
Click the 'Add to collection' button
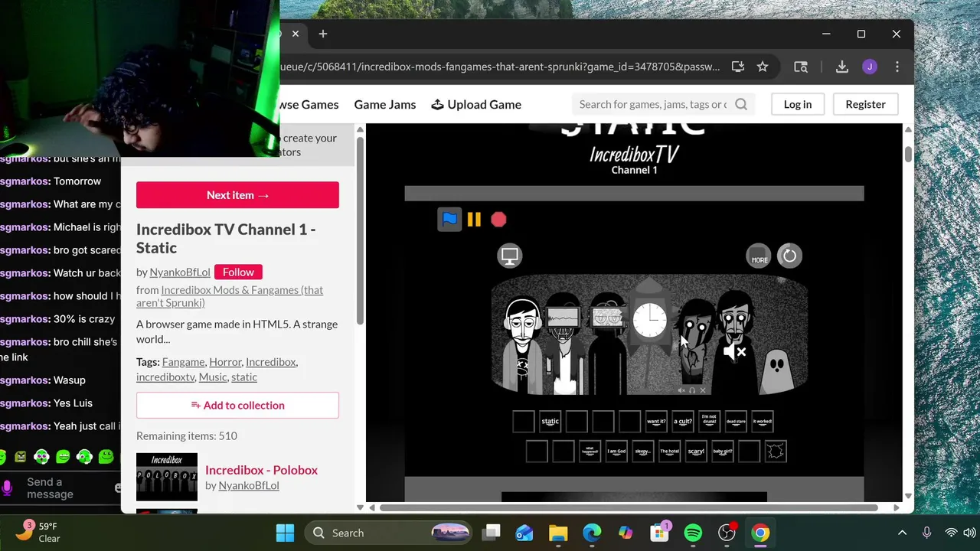pos(237,406)
